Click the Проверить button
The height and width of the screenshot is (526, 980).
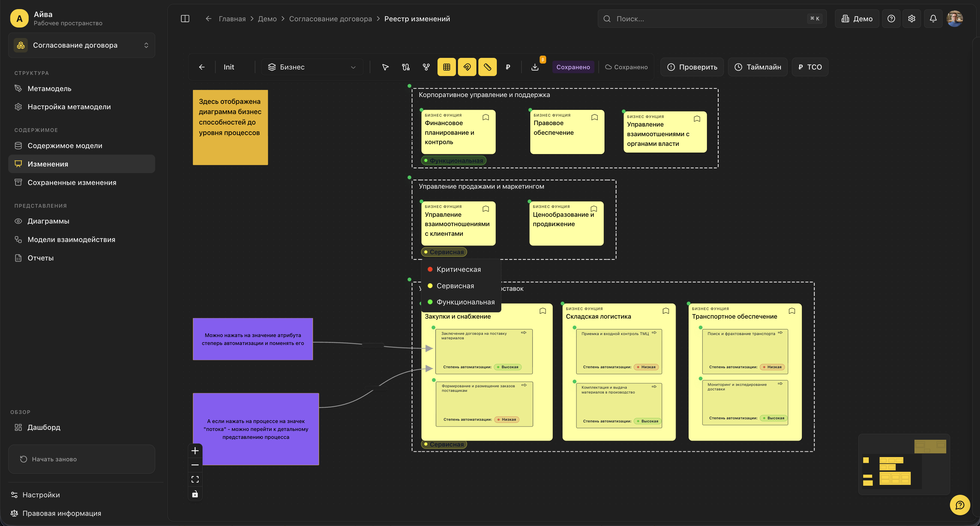(692, 67)
